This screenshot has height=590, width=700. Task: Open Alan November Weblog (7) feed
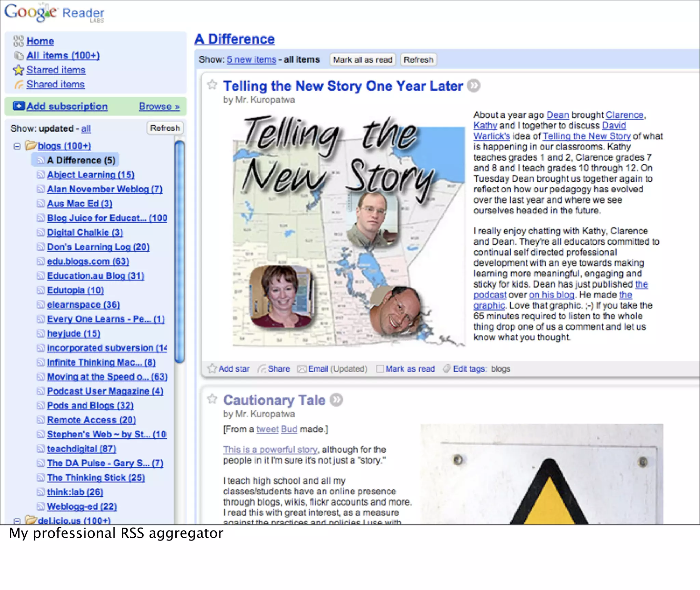pyautogui.click(x=105, y=189)
